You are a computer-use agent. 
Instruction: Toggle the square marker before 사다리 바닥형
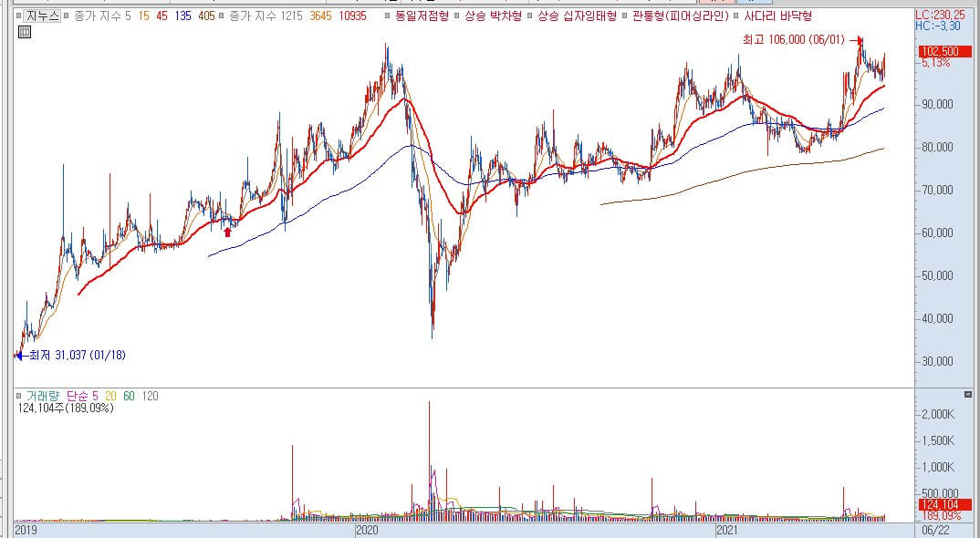point(737,16)
